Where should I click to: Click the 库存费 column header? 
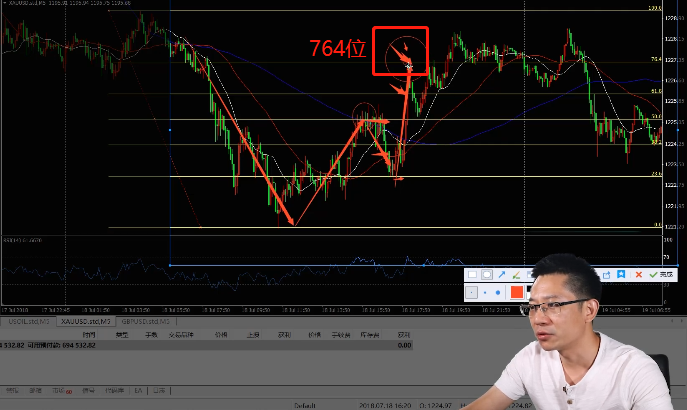(369, 335)
